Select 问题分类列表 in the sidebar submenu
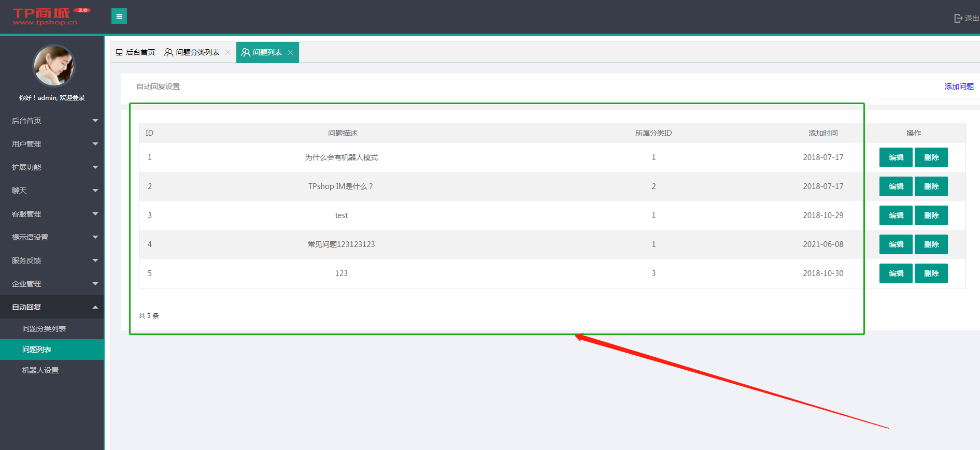This screenshot has height=450, width=980. (44, 329)
